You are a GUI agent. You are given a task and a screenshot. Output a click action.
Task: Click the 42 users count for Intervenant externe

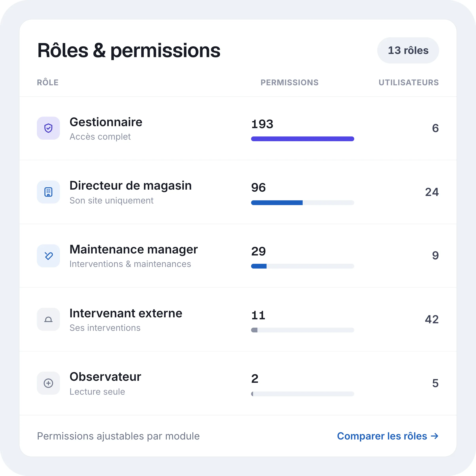[432, 319]
